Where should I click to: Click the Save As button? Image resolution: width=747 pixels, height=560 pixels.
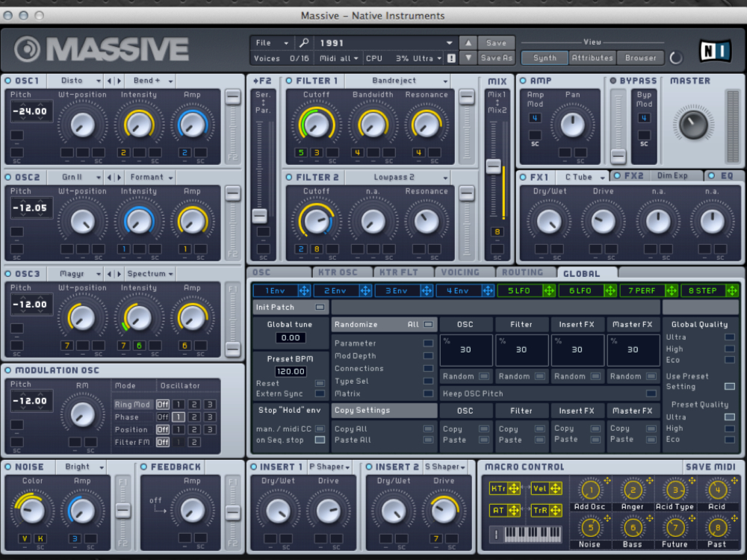496,57
